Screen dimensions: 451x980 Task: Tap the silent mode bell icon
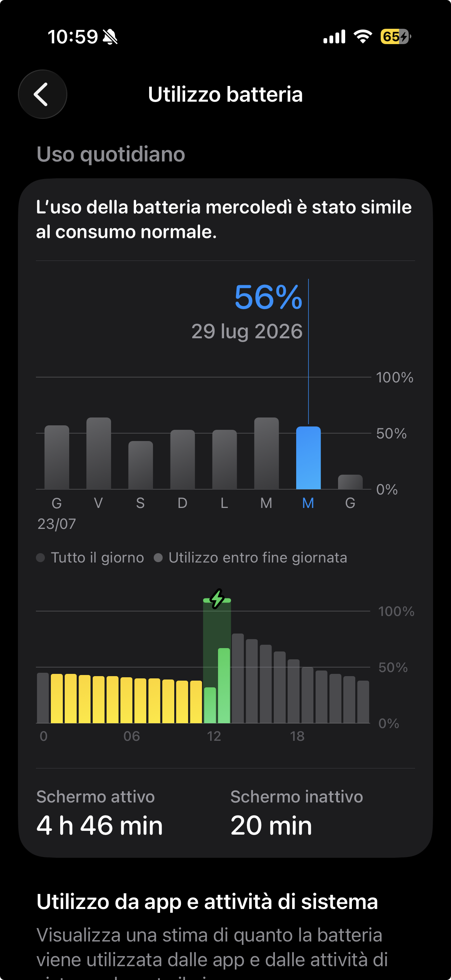(x=110, y=37)
